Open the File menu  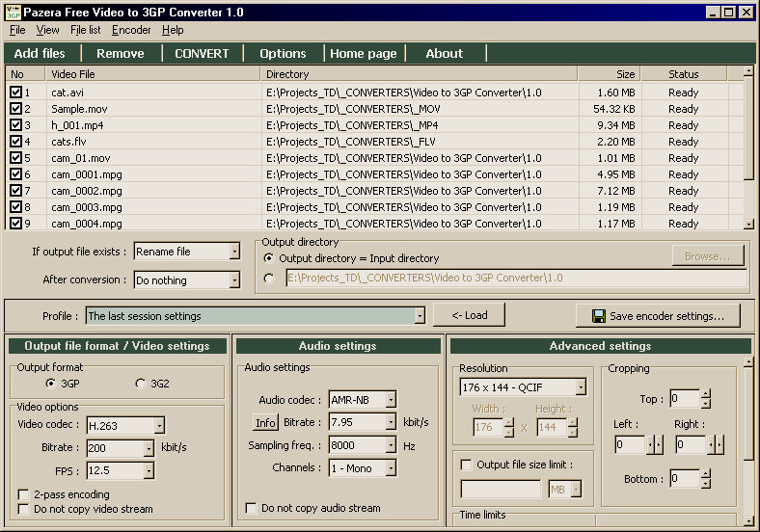pos(17,30)
